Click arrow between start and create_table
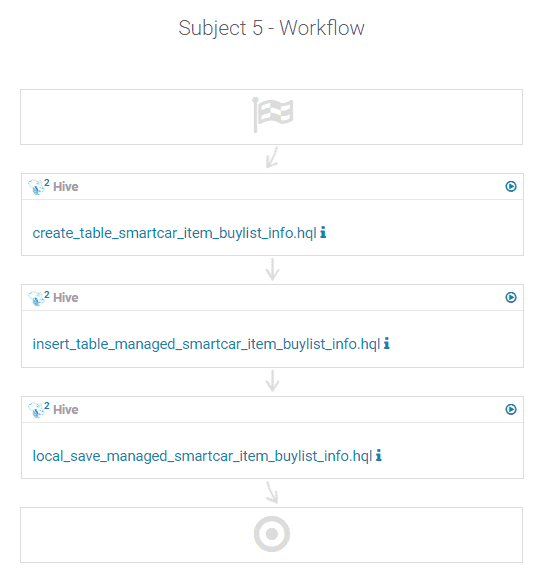Image resolution: width=542 pixels, height=583 pixels. [x=272, y=157]
